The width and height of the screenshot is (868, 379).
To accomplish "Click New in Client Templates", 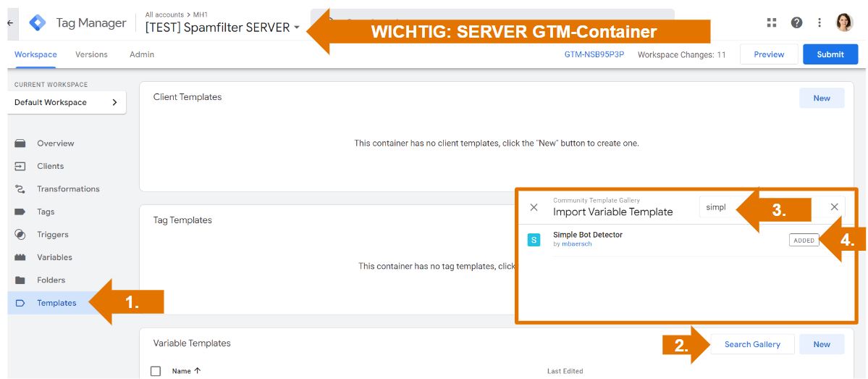I will (822, 98).
